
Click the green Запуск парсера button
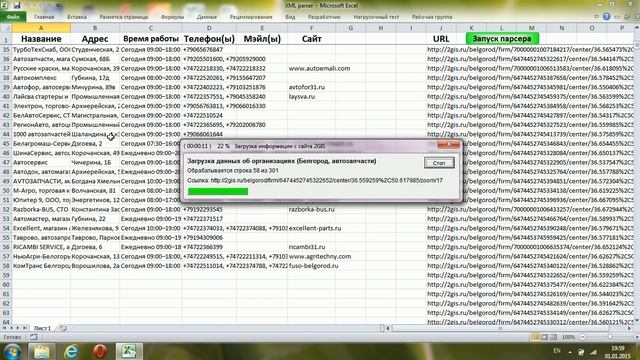(502, 39)
